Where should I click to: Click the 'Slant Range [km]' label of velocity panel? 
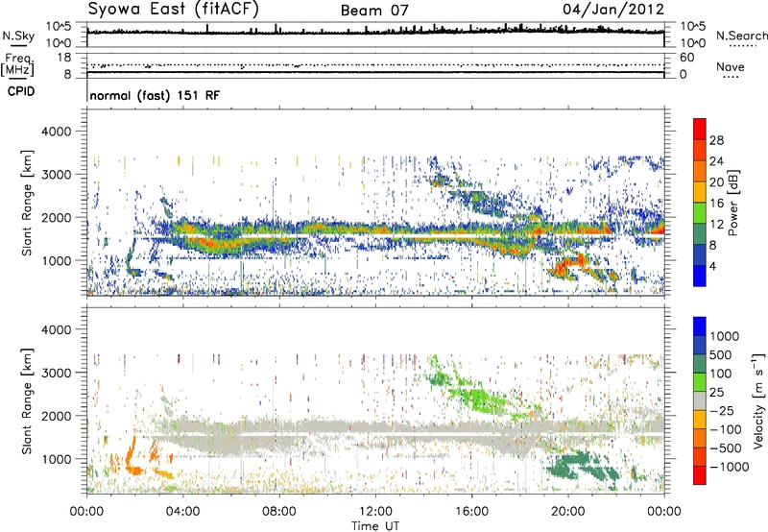click(x=27, y=401)
